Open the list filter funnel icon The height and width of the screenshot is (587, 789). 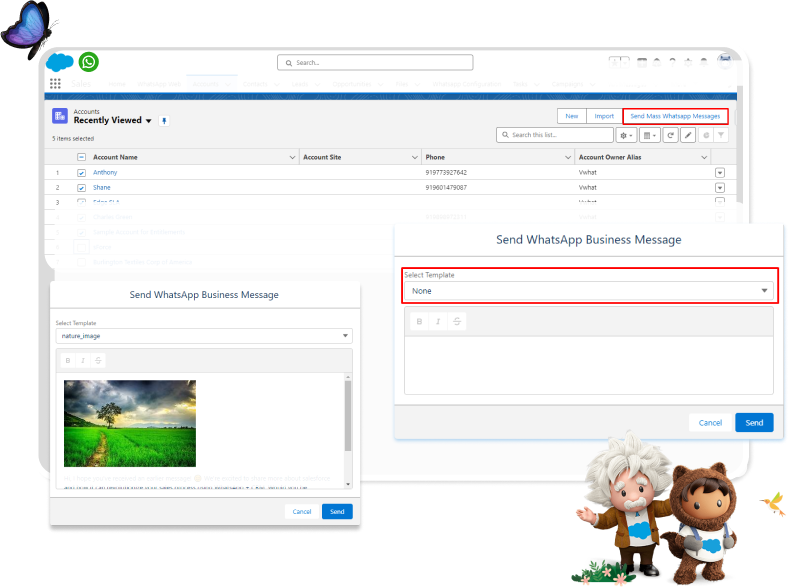[721, 135]
